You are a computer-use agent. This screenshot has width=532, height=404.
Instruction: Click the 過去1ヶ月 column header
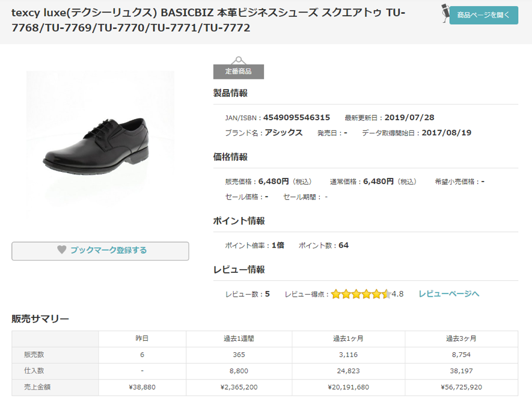point(348,338)
